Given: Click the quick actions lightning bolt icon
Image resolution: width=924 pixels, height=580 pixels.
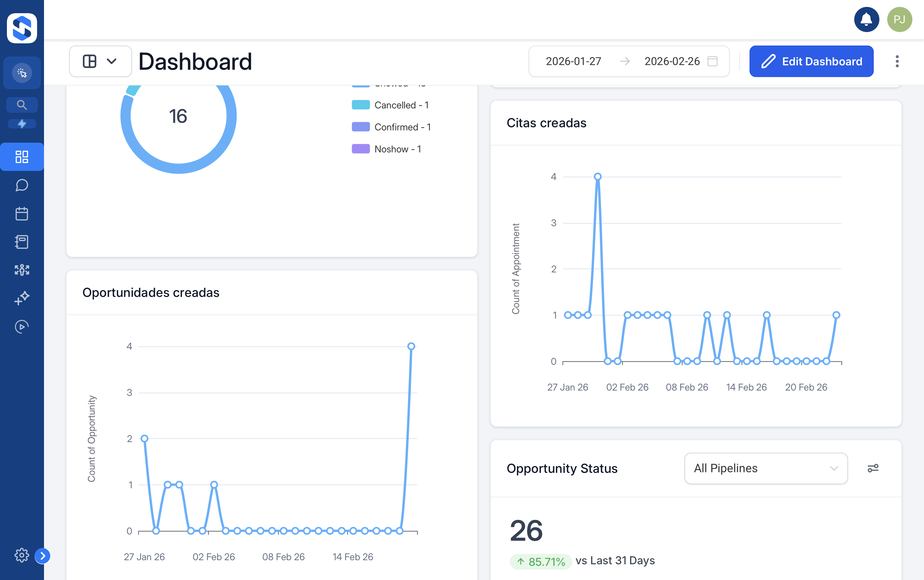Looking at the screenshot, I should click(x=22, y=123).
